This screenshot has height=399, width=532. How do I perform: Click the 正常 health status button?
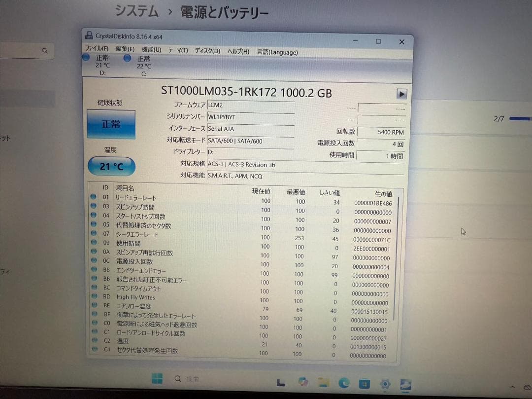tap(111, 123)
